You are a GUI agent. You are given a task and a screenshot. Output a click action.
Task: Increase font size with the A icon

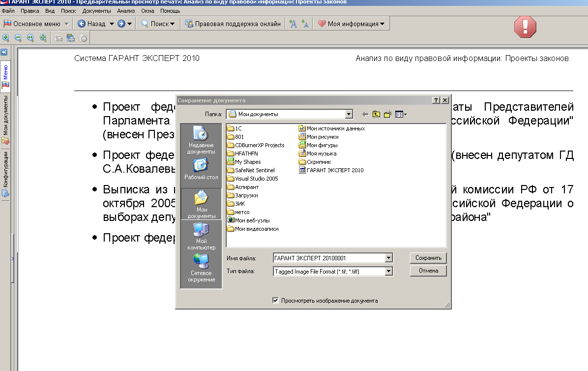pos(293,24)
